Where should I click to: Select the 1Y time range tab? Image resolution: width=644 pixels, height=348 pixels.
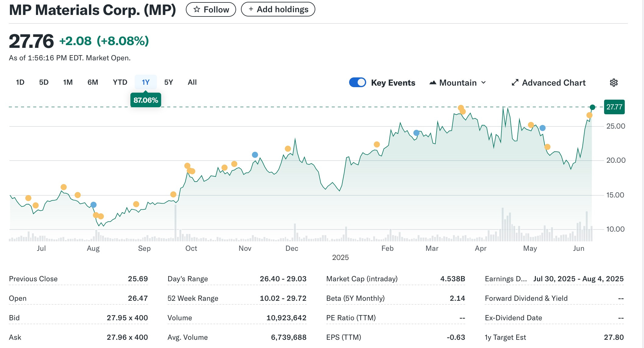[x=146, y=82]
